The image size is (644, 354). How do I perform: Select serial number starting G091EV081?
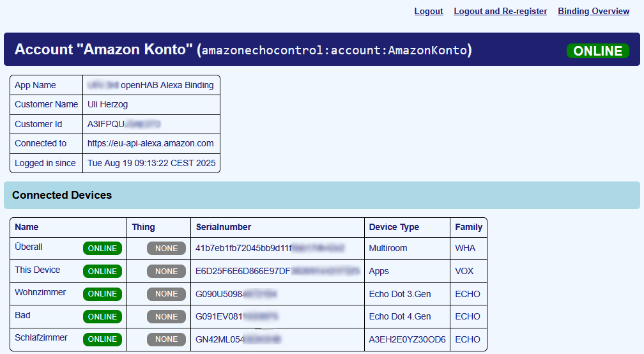(x=236, y=317)
